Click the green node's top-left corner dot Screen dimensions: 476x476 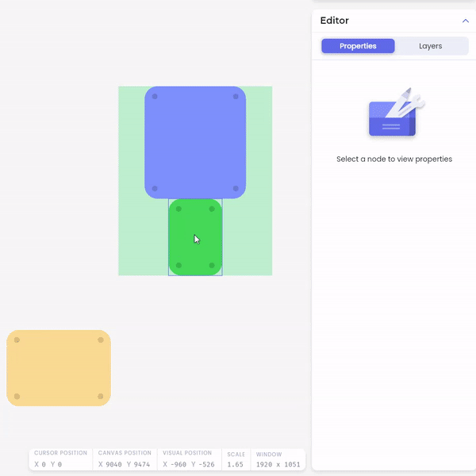(x=178, y=209)
